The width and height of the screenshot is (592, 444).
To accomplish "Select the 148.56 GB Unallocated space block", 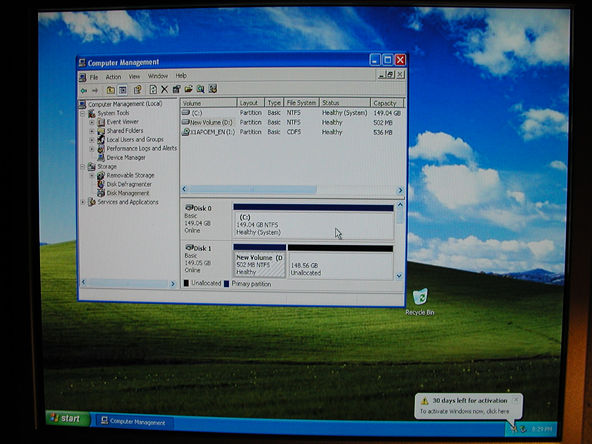I will [340, 265].
